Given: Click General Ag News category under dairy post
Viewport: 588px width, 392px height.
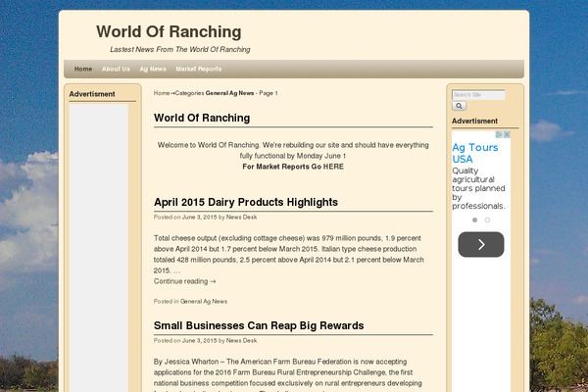Looking at the screenshot, I should [204, 301].
